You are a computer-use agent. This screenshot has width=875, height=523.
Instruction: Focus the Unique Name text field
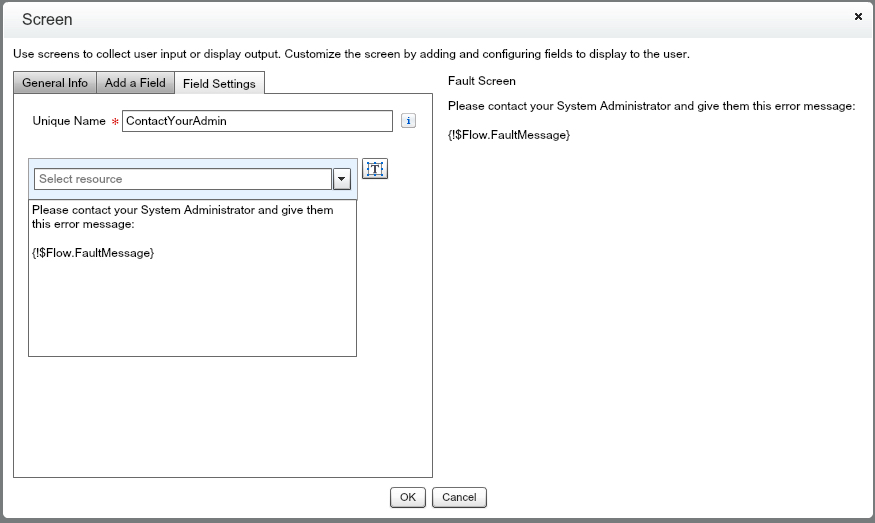pos(257,121)
